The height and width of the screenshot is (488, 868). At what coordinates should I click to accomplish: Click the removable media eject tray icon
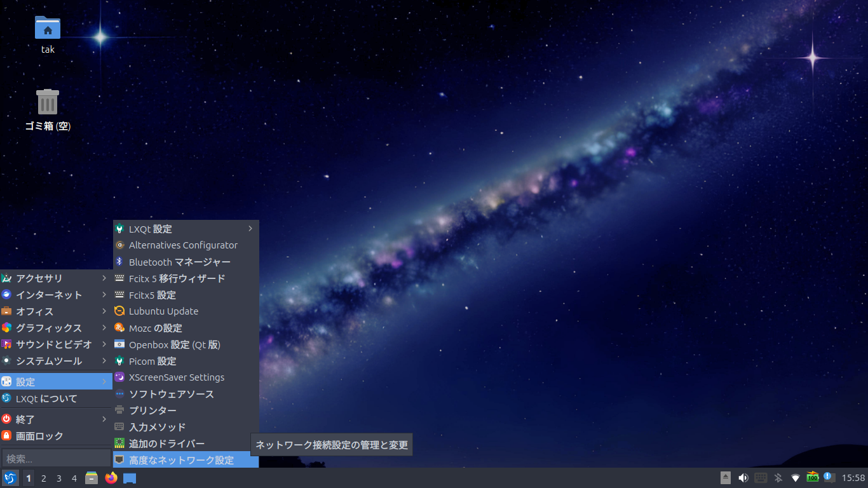726,478
